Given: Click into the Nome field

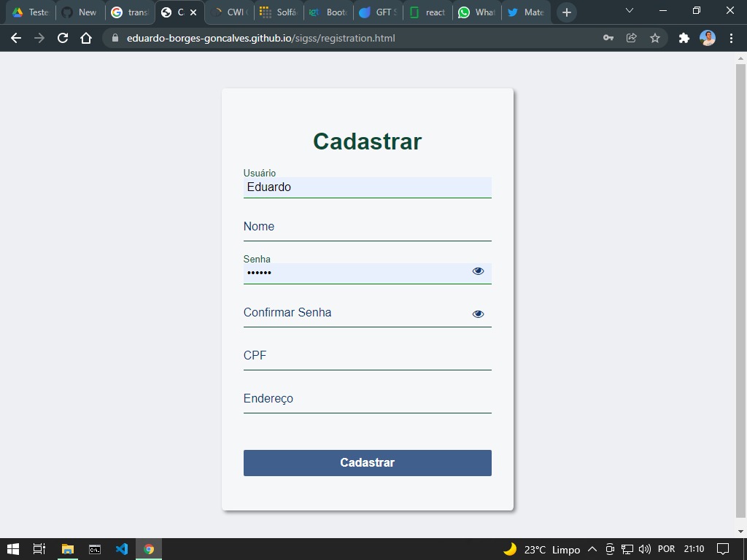Looking at the screenshot, I should [x=368, y=227].
